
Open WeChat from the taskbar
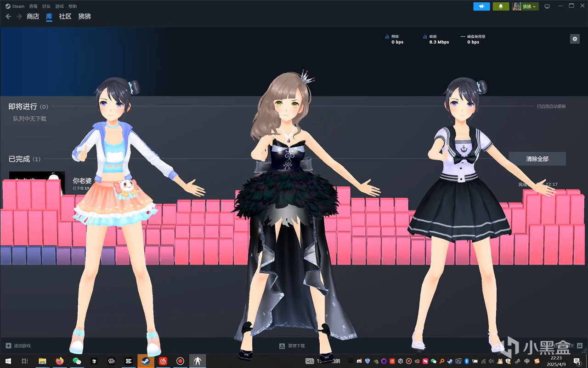(77, 361)
